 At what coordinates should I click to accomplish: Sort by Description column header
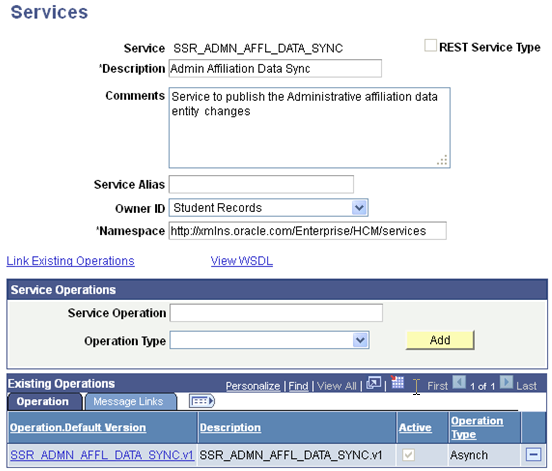[230, 427]
